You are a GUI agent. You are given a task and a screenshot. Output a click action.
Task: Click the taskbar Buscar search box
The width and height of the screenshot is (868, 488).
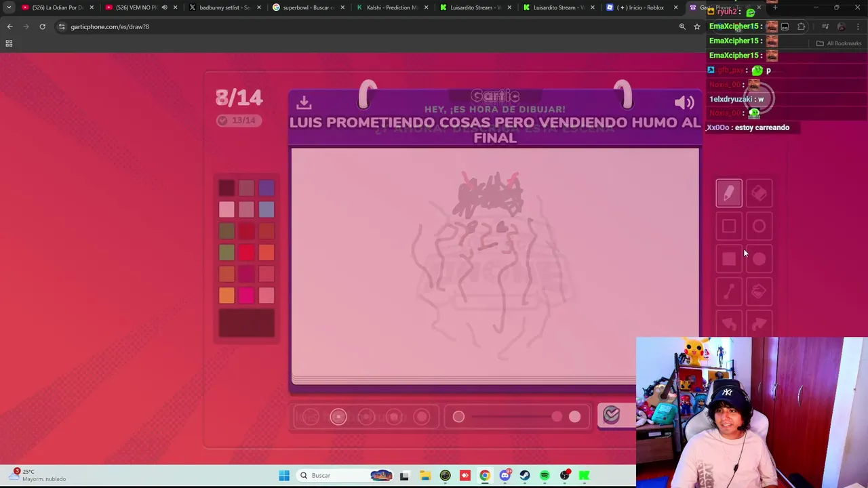(346, 475)
